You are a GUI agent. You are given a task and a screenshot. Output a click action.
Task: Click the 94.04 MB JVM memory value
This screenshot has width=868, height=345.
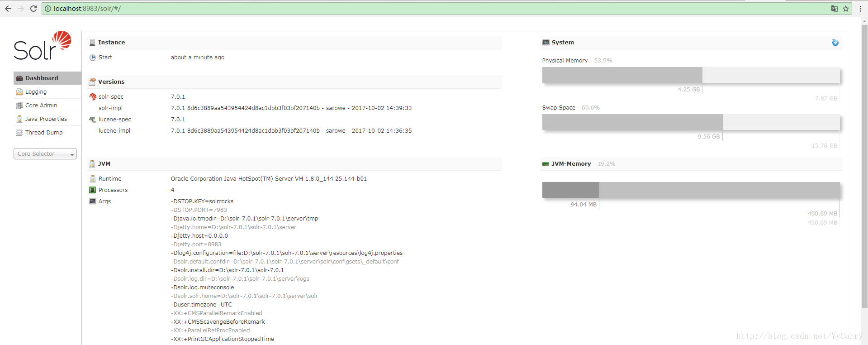point(583,205)
